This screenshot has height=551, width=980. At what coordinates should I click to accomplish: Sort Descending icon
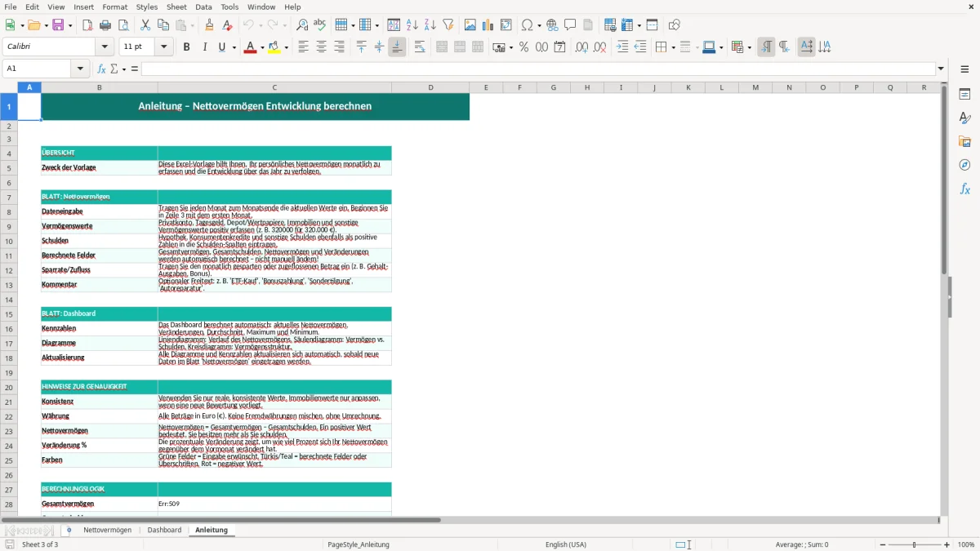point(430,25)
